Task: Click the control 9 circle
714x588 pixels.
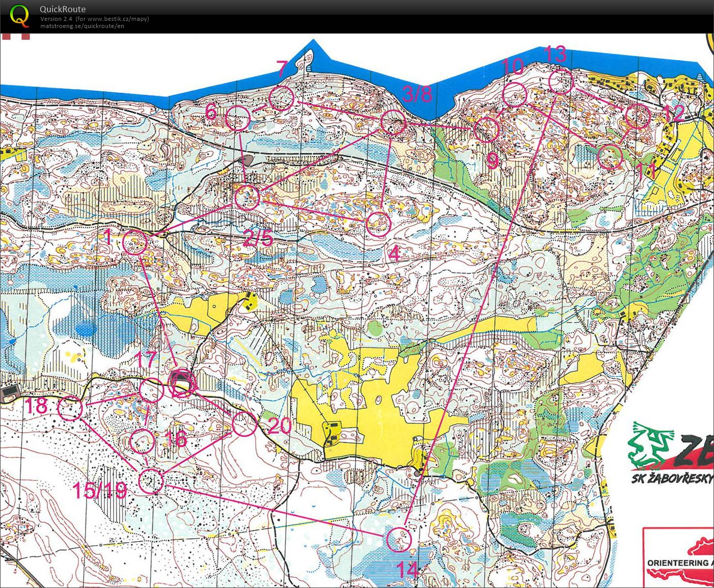Action: (486, 129)
